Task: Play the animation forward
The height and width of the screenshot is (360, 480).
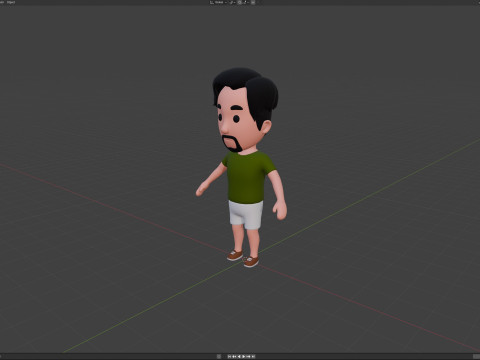Action: click(243, 357)
